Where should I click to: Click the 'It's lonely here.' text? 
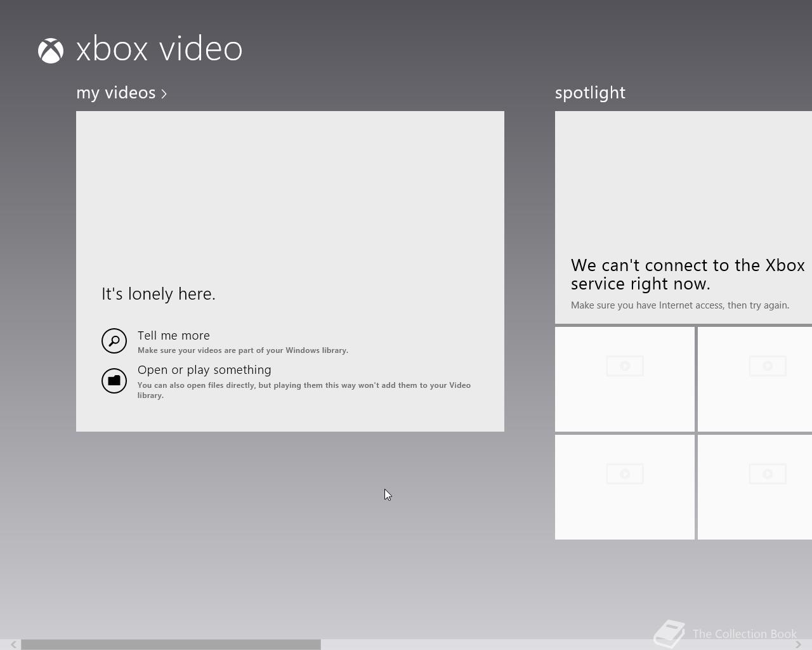coord(159,294)
